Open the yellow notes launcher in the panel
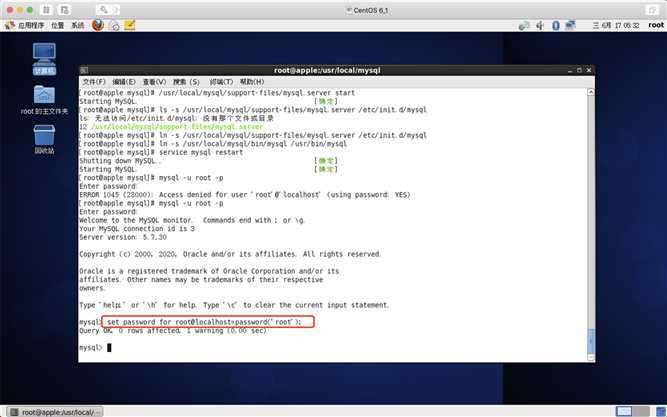The width and height of the screenshot is (667, 417). tap(130, 25)
